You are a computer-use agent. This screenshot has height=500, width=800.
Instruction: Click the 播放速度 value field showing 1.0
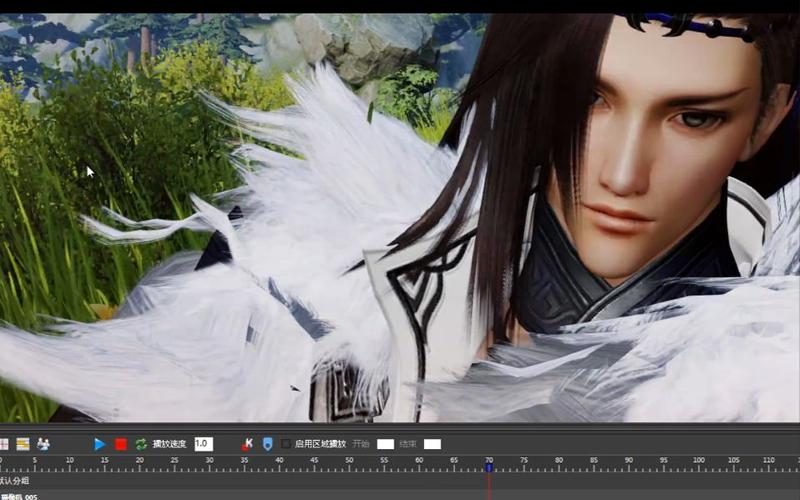(x=204, y=444)
